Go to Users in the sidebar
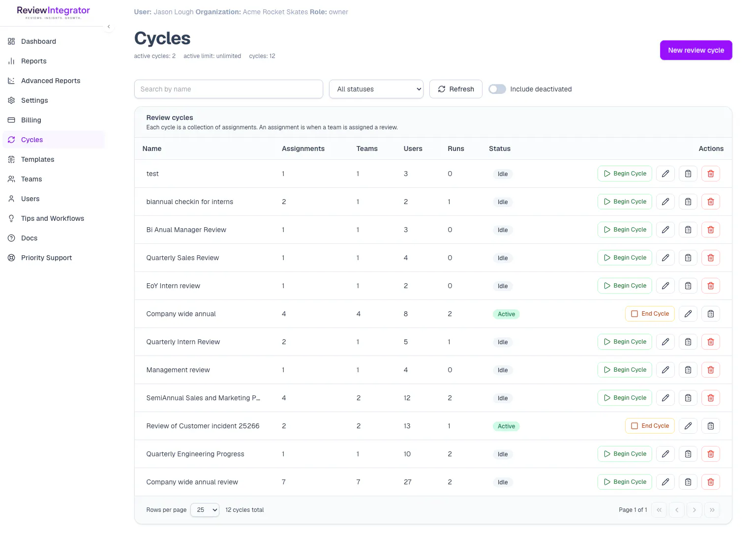 (53, 199)
